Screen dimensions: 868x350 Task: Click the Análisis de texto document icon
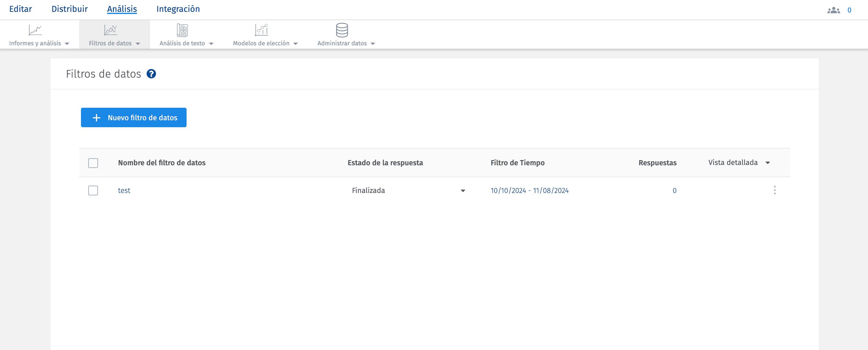click(182, 30)
